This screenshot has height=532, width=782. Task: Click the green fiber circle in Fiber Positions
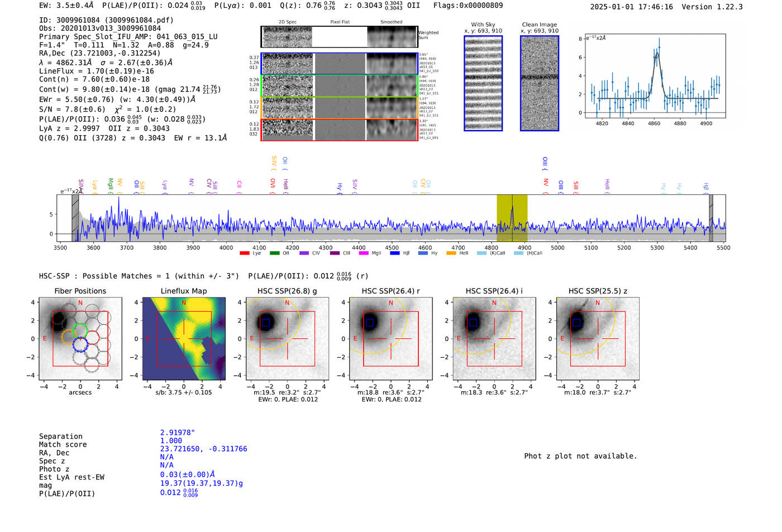(x=80, y=330)
